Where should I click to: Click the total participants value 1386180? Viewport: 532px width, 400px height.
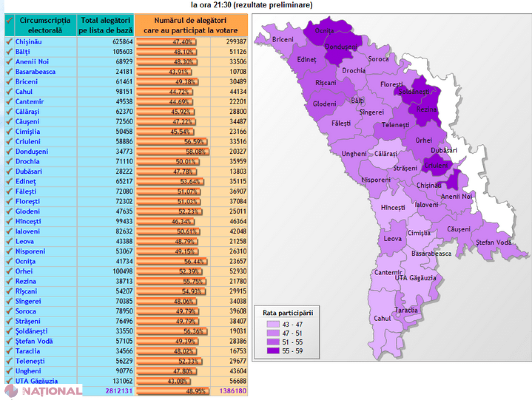click(x=233, y=391)
